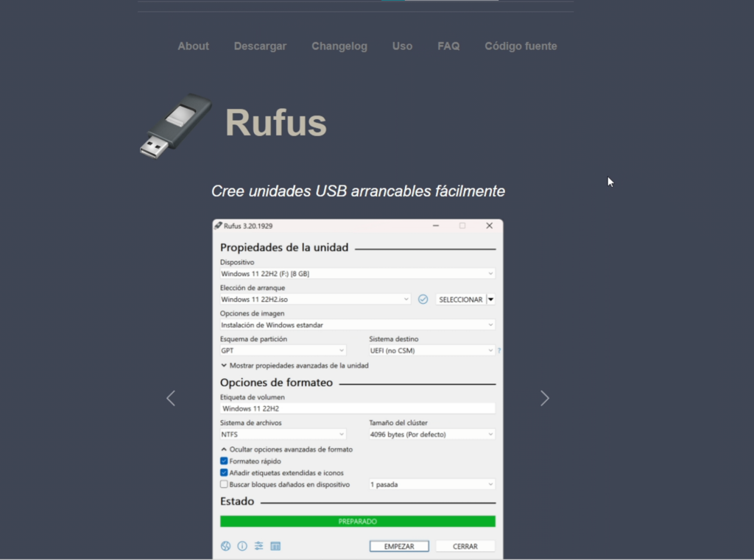Collapse Ocultar opciones avanzadas de formato

[x=287, y=450]
